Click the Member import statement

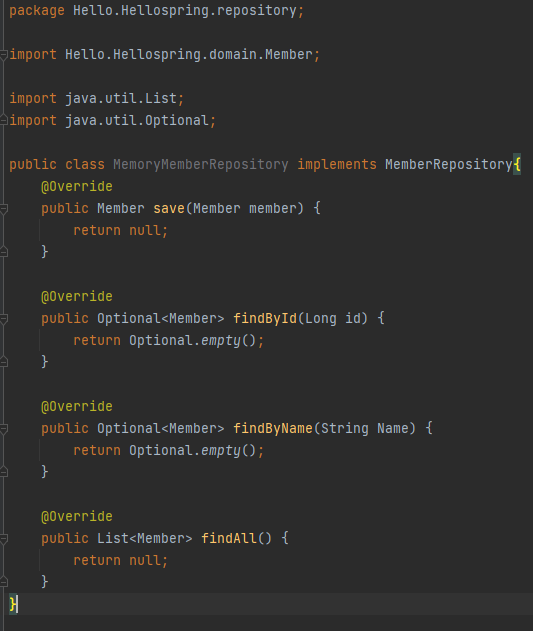[x=165, y=55]
